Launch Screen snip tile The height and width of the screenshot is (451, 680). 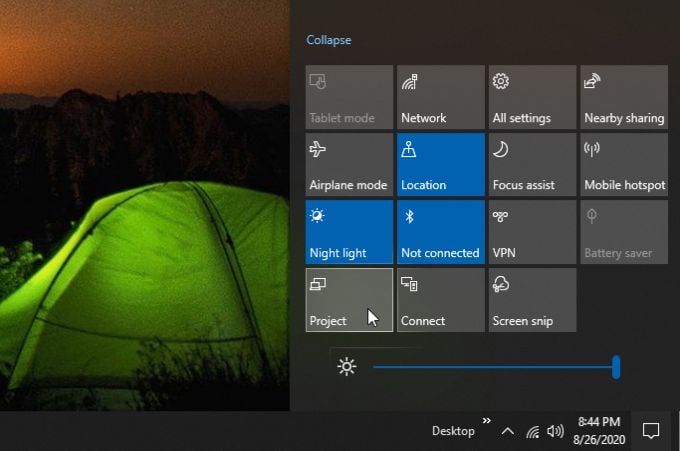(x=533, y=300)
